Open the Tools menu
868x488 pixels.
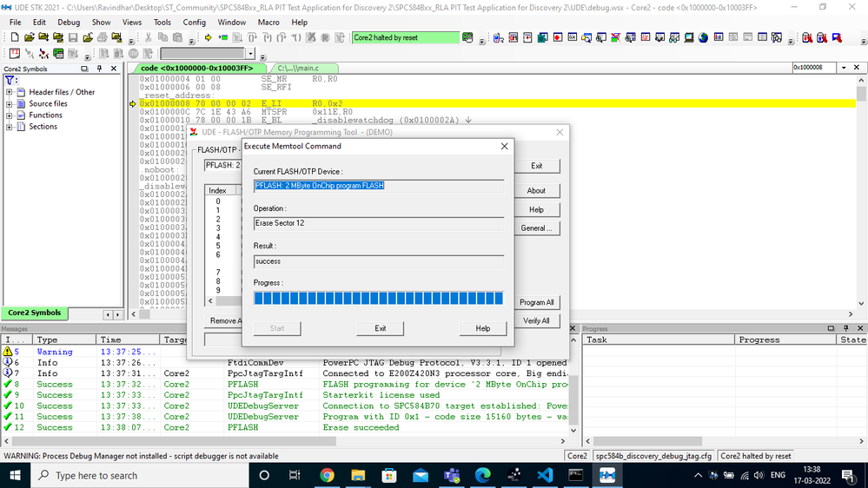[x=162, y=22]
